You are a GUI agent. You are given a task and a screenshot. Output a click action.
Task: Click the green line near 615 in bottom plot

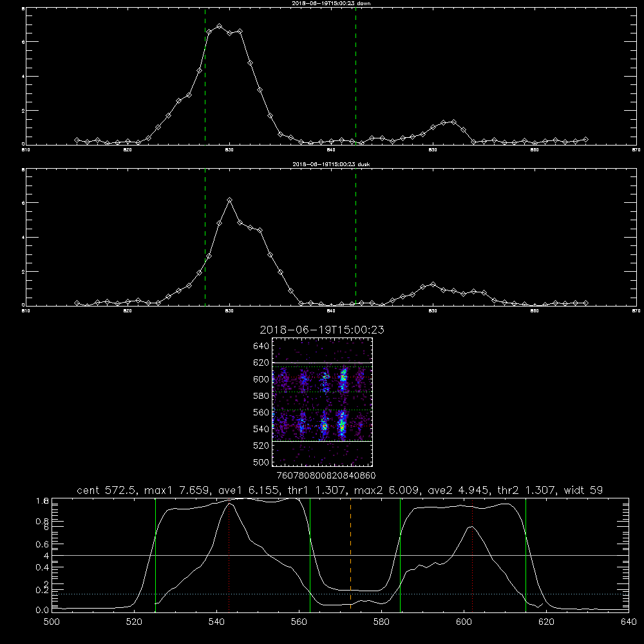(526, 554)
